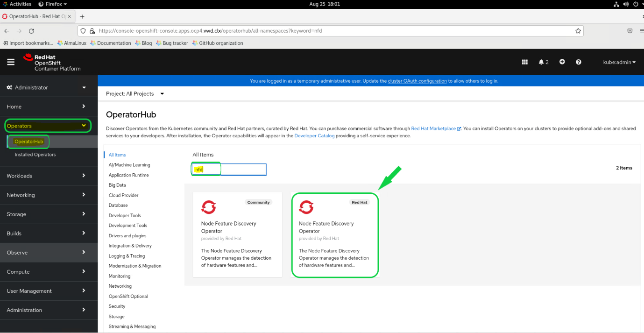Viewport: 644px width, 333px height.
Task: Select Streaming & Messaging category
Action: pos(132,326)
